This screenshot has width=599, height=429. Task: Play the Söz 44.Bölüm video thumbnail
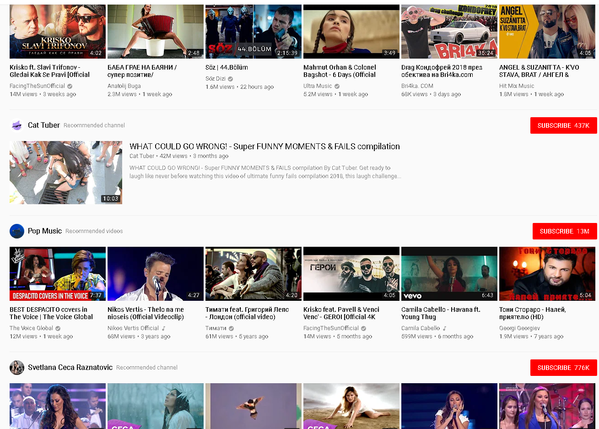click(x=253, y=31)
